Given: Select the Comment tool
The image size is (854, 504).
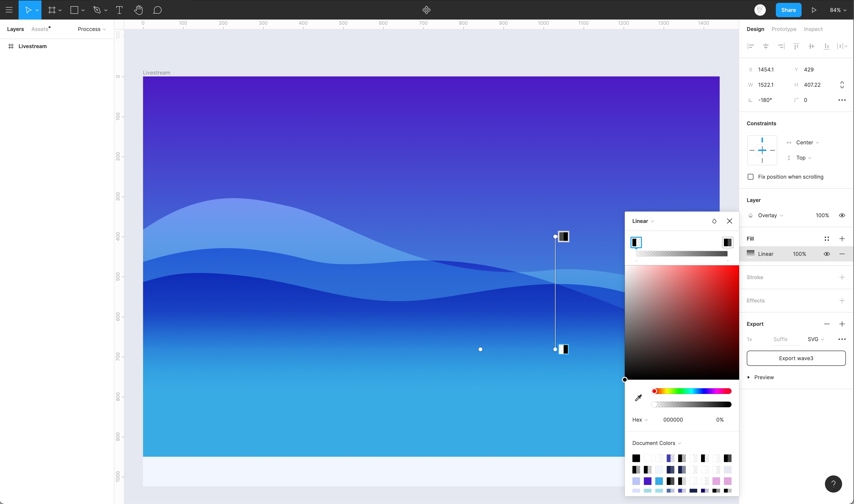Looking at the screenshot, I should (x=157, y=10).
